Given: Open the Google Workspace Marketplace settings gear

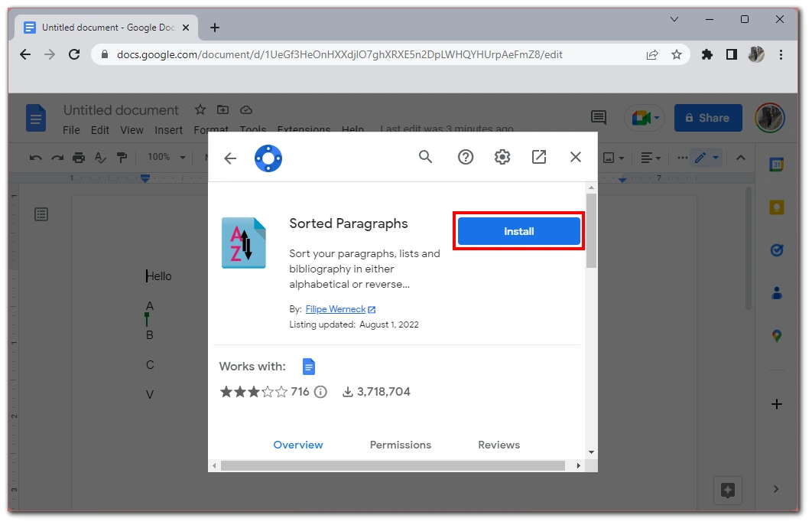Looking at the screenshot, I should click(x=502, y=156).
